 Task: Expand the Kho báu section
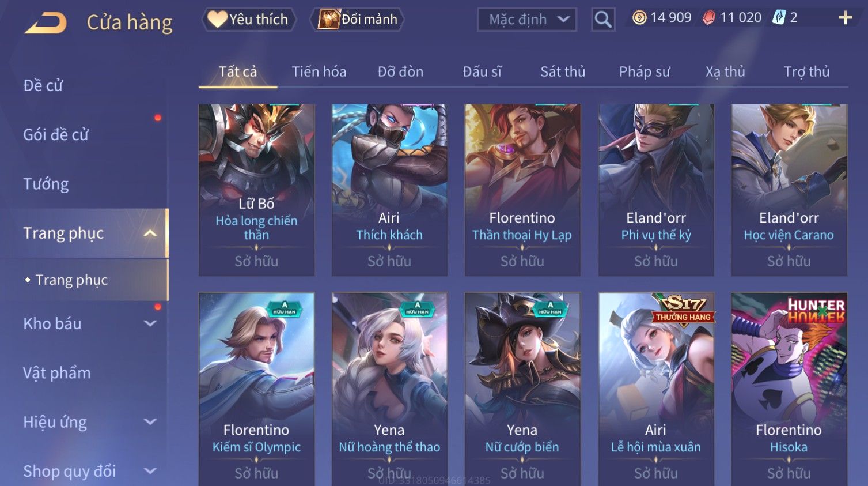[150, 324]
